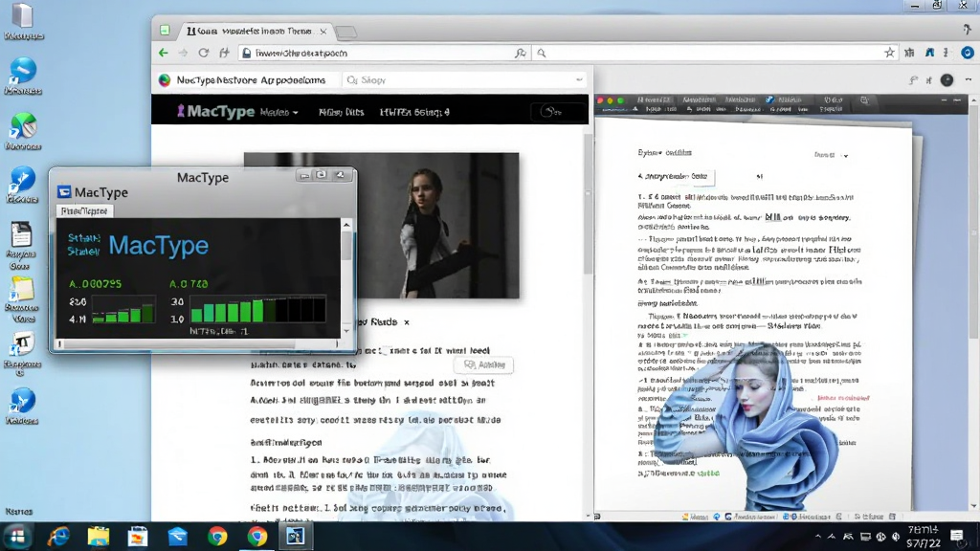
Task: Click the forward arrow in browser toolbar
Action: 183,54
